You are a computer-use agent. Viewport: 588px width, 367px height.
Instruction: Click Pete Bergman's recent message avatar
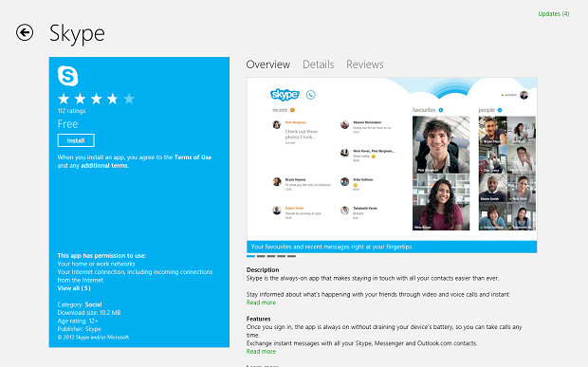tap(277, 124)
